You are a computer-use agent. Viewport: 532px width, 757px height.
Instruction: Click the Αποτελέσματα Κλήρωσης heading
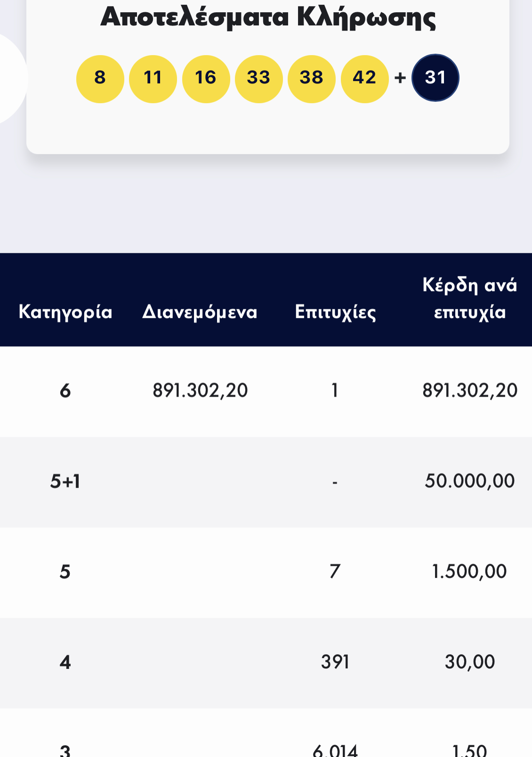[x=268, y=18]
